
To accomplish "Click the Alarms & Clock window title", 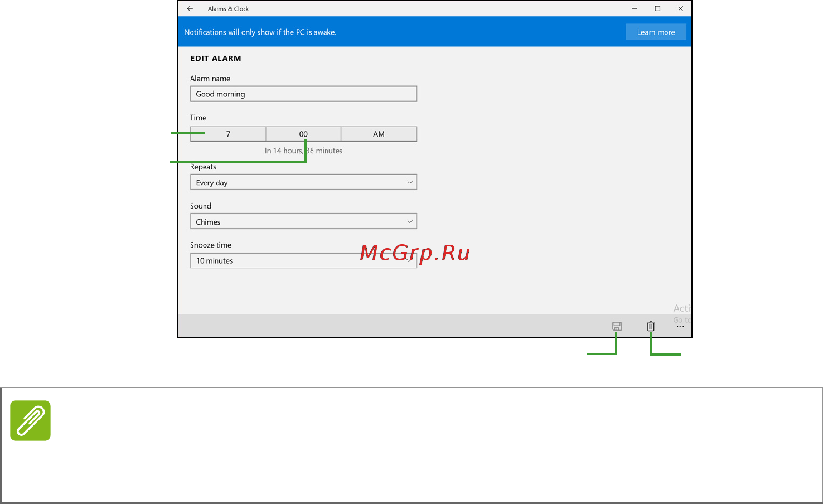I will coord(228,9).
